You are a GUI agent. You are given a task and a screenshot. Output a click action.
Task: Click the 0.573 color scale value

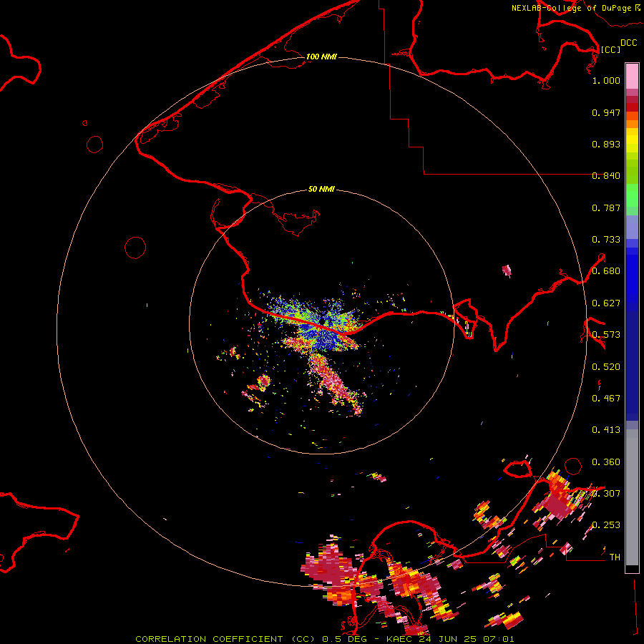pyautogui.click(x=606, y=335)
